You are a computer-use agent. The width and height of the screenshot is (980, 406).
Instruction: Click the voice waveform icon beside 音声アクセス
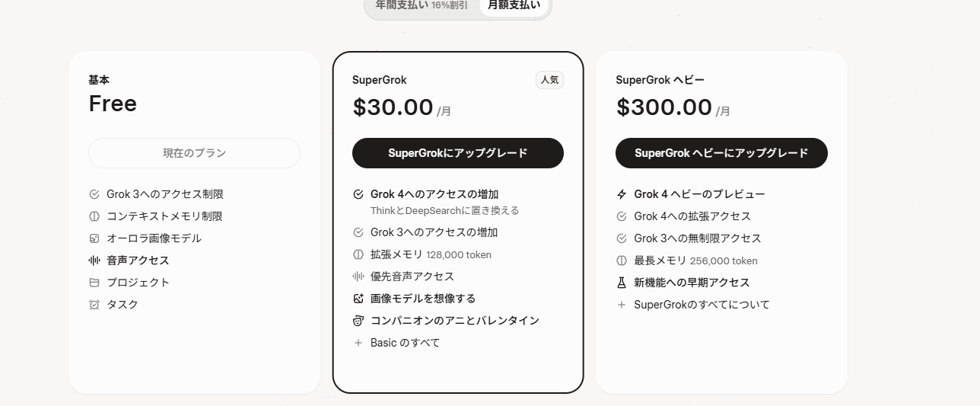click(94, 261)
